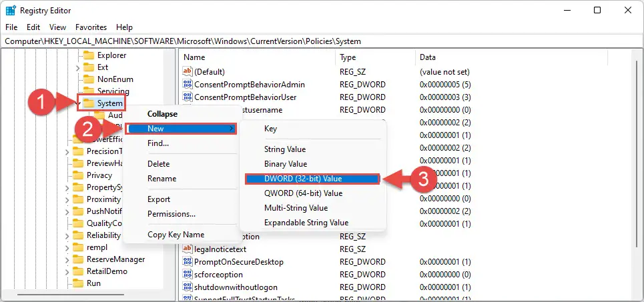Select the PrecisionTouchpad folder icon
Viewport: 644px width, 302px height.
(78, 151)
